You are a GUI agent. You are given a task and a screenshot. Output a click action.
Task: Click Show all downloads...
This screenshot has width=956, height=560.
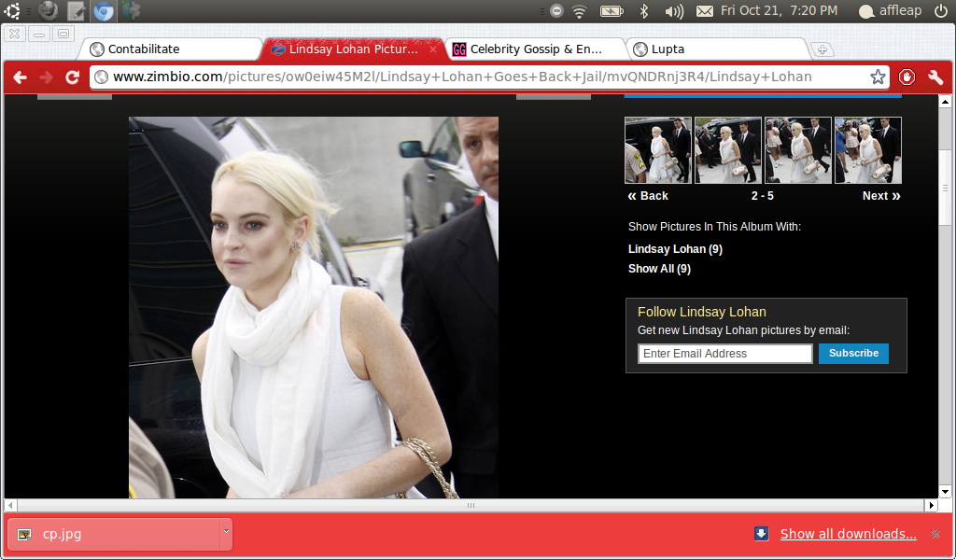coord(848,534)
